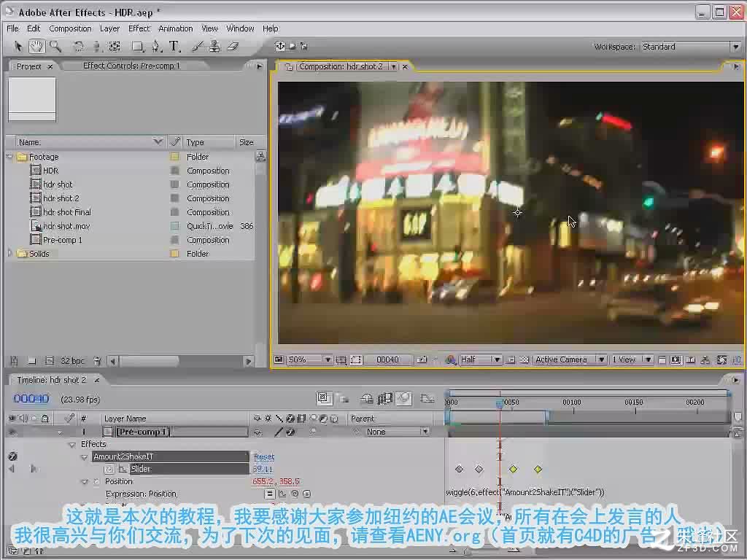Toggle Pre-comp 1 effect switch
747x560 pixels.
290,432
